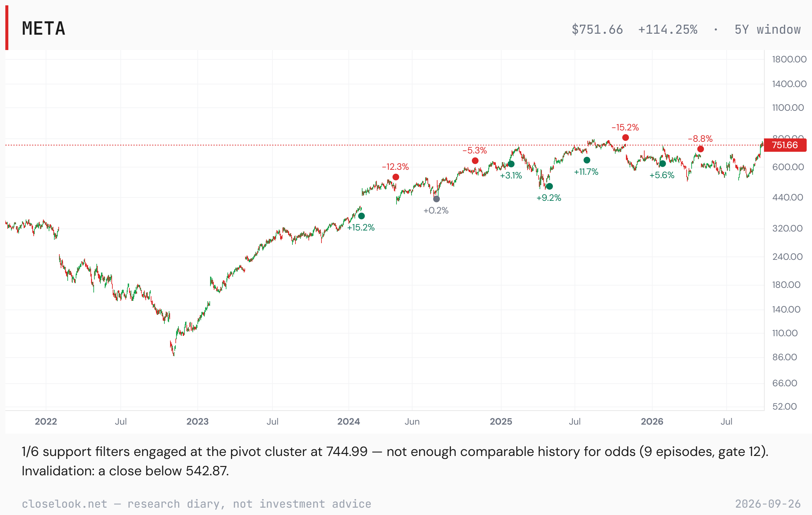Click the $751.66 price in header
Viewport: 812px width, 515px height.
tap(597, 30)
